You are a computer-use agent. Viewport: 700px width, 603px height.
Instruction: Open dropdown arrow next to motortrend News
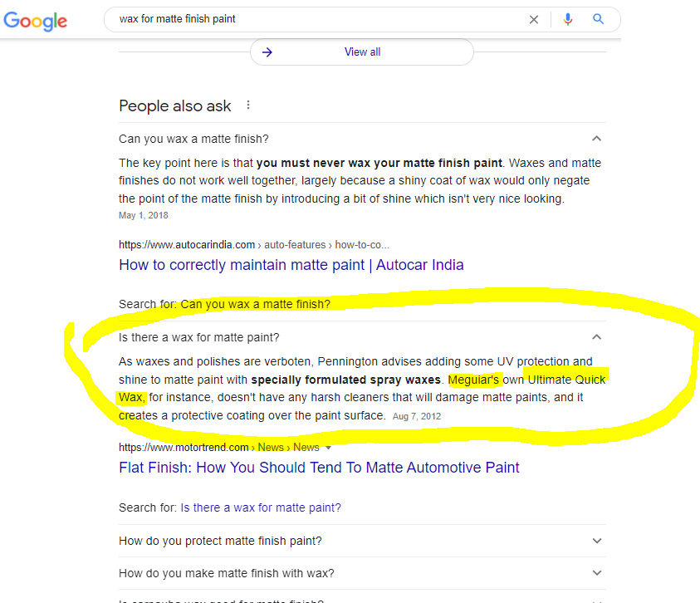click(329, 448)
